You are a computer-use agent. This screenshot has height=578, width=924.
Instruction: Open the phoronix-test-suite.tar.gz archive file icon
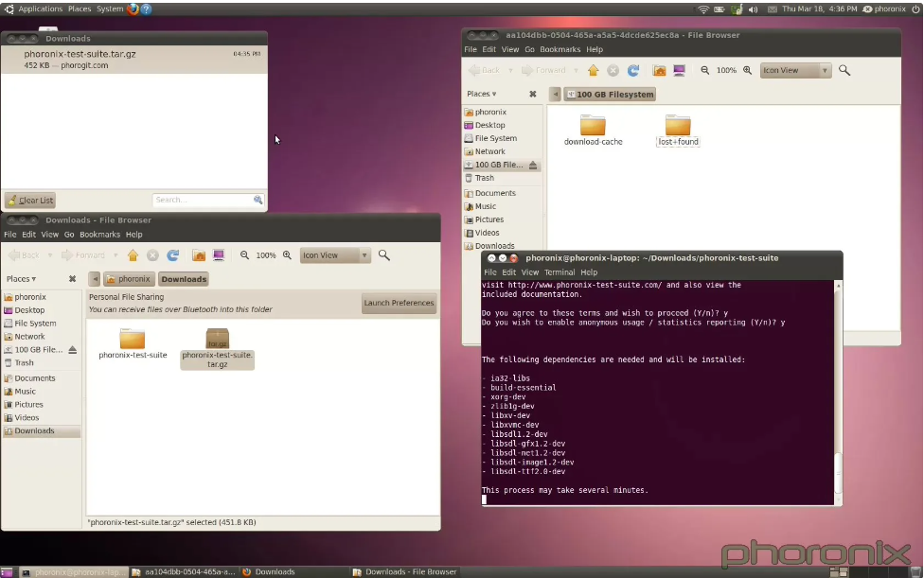point(218,340)
